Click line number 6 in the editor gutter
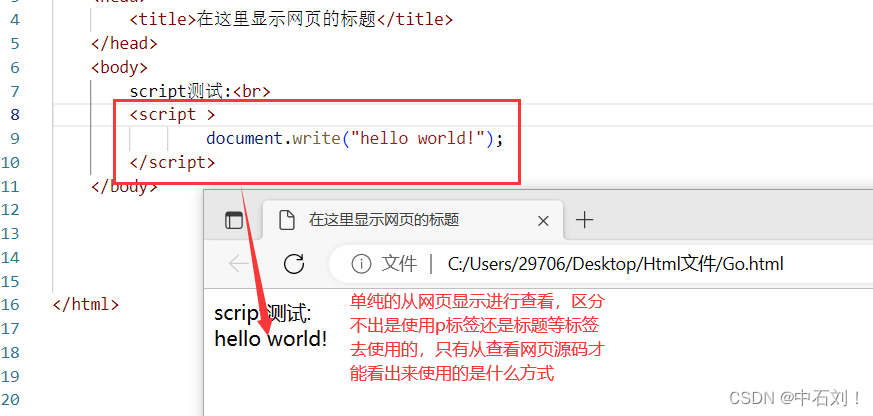The height and width of the screenshot is (416, 873). coord(14,67)
